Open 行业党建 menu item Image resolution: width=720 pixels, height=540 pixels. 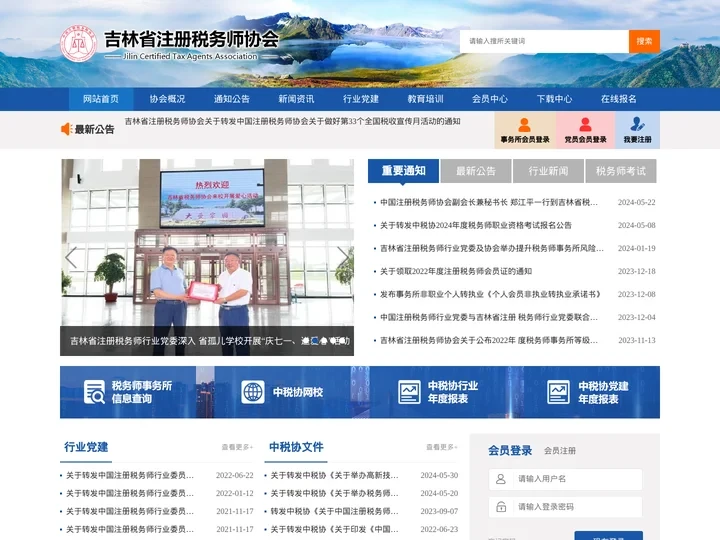coord(361,99)
